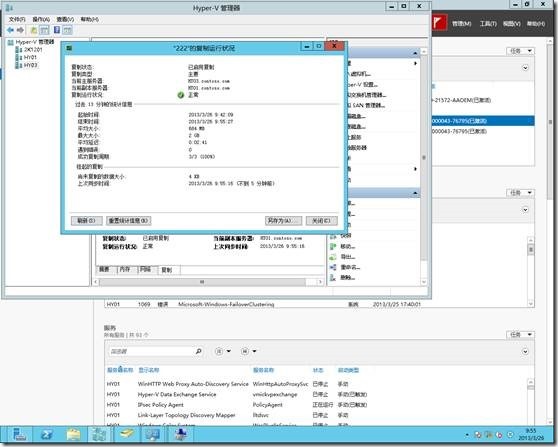Open the 操作(A) menu in Hyper-V Manager

point(41,19)
